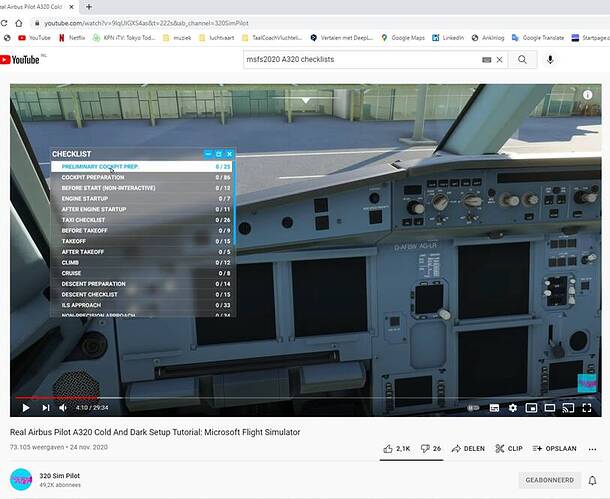Screen dimensions: 610x499
Task: Select PRELIMINARY COCKPIT PREP checklist row
Action: [x=142, y=166]
